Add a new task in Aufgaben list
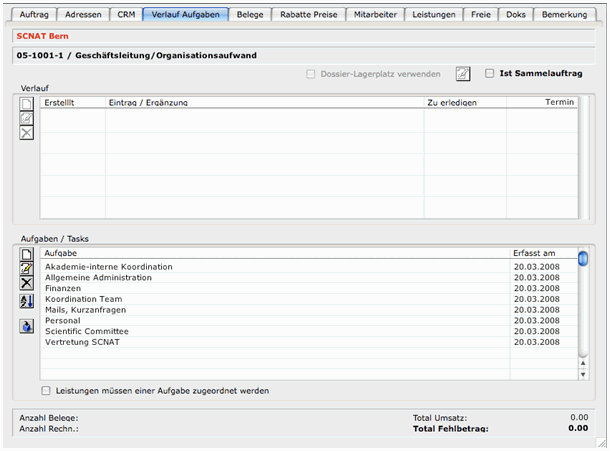Viewport: 610px width, 451px height. tap(27, 255)
